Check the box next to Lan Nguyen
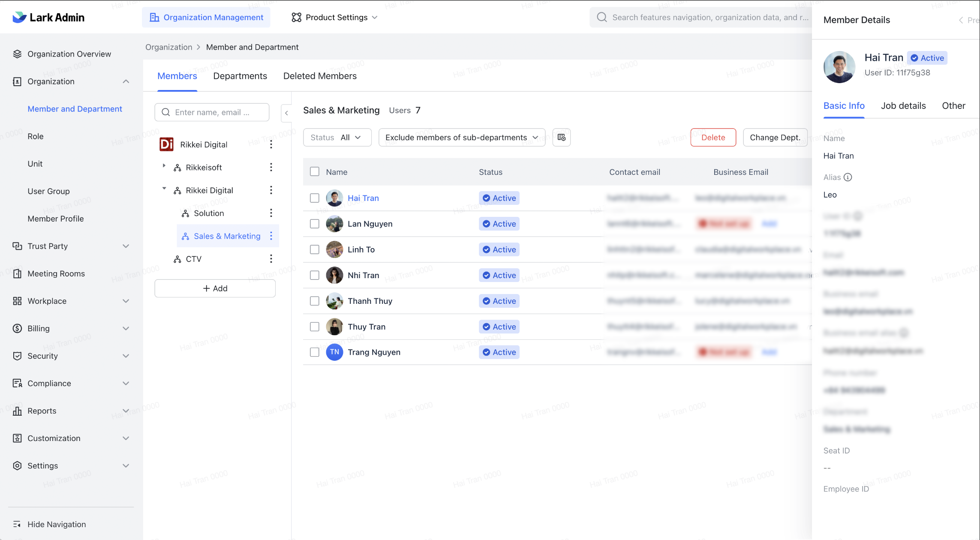This screenshot has height=540, width=980. coord(315,224)
